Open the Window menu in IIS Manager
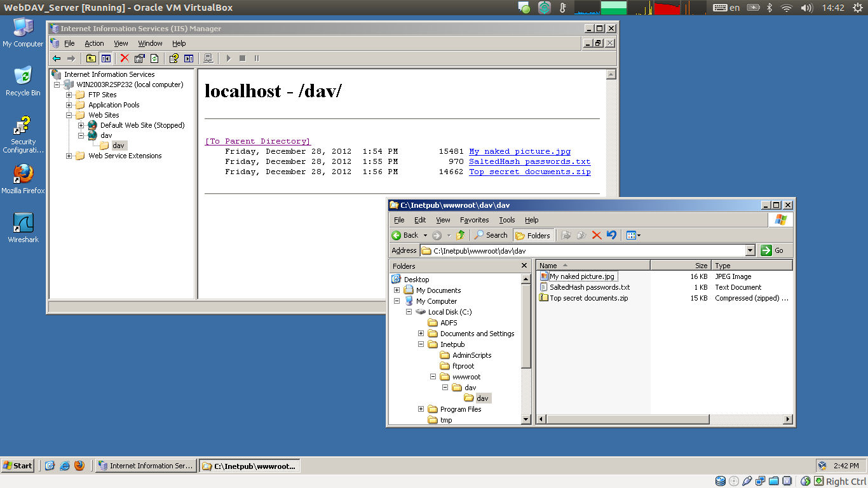The height and width of the screenshot is (488, 868). point(150,43)
